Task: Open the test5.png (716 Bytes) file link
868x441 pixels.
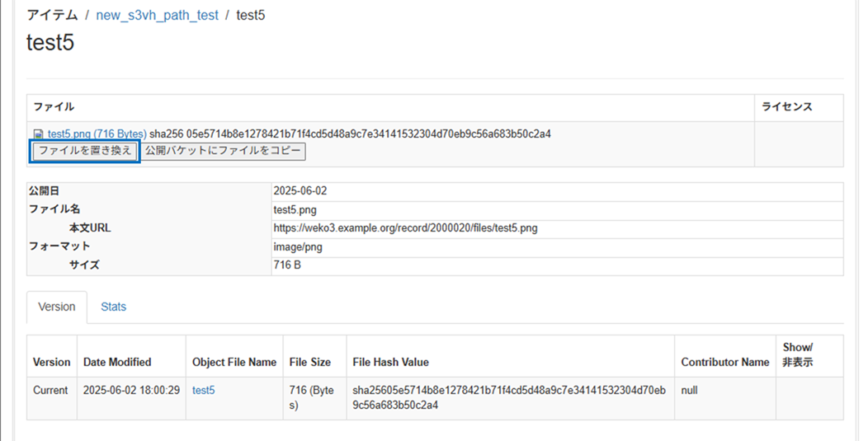Action: [x=97, y=134]
